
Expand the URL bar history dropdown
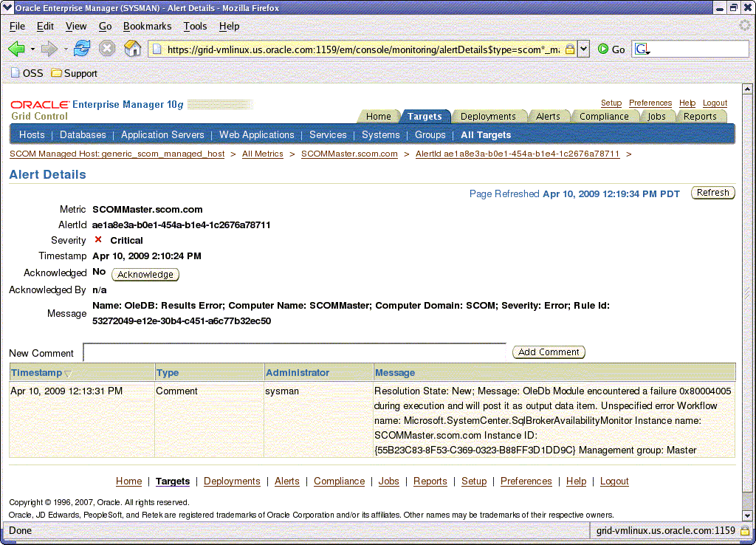click(x=584, y=49)
